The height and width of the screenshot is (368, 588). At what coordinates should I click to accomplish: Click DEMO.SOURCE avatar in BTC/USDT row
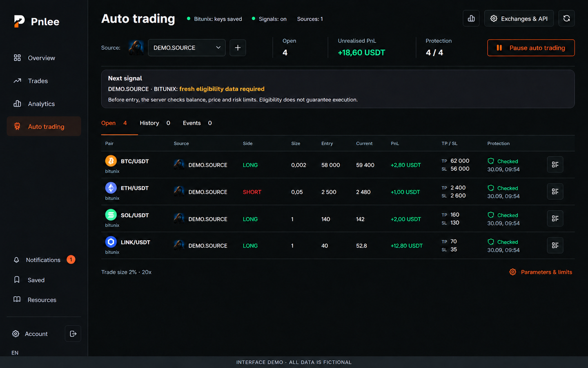(x=179, y=165)
